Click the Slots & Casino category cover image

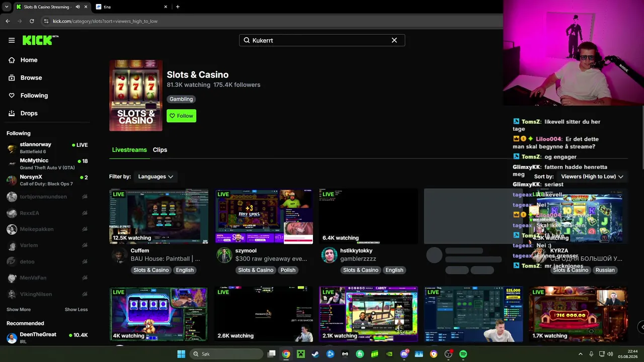point(136,96)
